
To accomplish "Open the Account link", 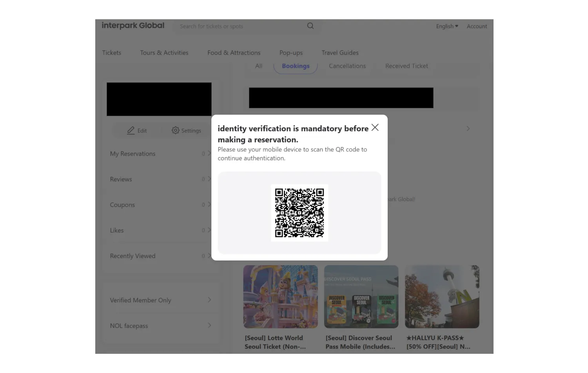I will click(477, 26).
